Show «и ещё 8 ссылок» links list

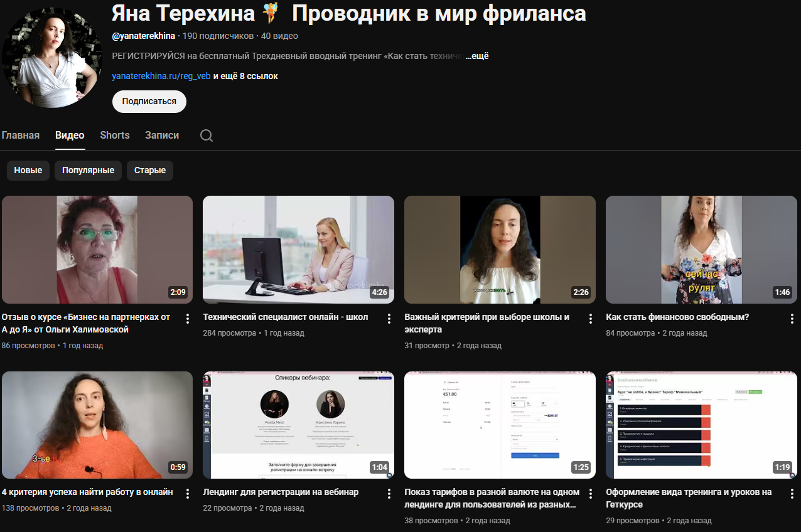(245, 76)
